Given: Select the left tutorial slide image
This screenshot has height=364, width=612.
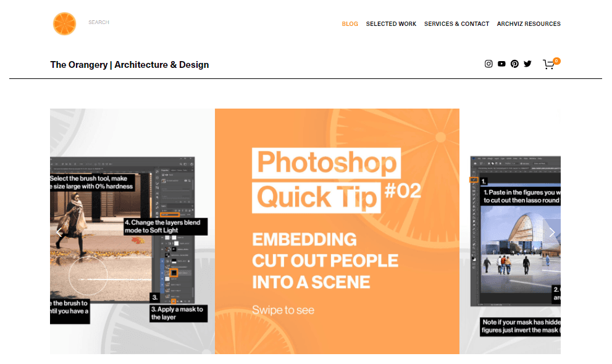Looking at the screenshot, I should point(132,231).
